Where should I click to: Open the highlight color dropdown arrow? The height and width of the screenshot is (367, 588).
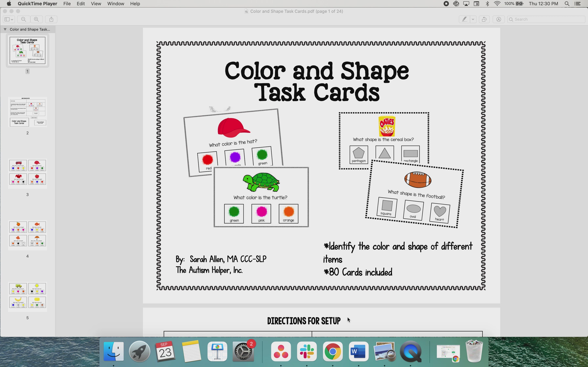pyautogui.click(x=473, y=19)
